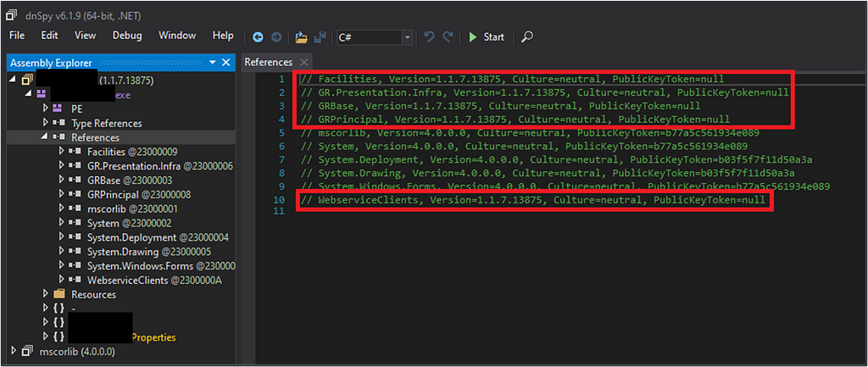Screen dimensions: 868x367
Task: Click the Open file folder icon
Action: [x=301, y=37]
